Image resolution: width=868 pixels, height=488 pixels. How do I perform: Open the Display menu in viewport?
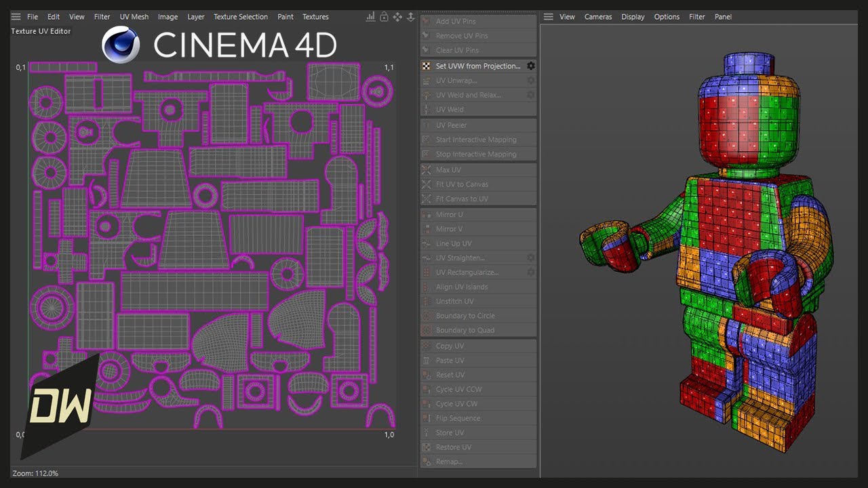click(633, 17)
